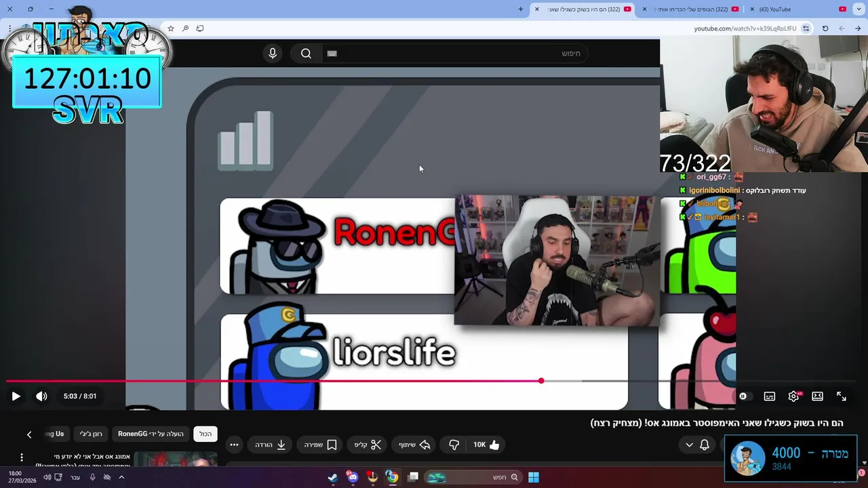Toggle subtitles with the captions icon
Viewport: 868px width, 488px height.
[770, 396]
